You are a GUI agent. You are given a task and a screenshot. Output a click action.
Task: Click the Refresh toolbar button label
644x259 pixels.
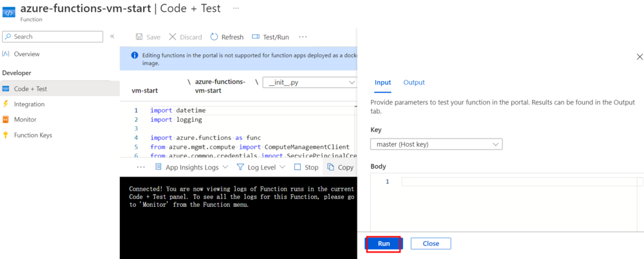pos(232,37)
